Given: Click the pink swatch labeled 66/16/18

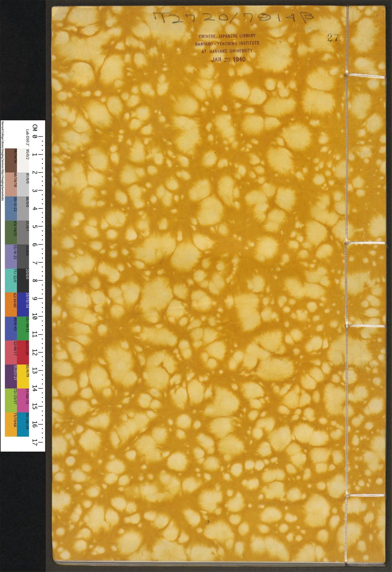Looking at the screenshot, I should (x=11, y=184).
